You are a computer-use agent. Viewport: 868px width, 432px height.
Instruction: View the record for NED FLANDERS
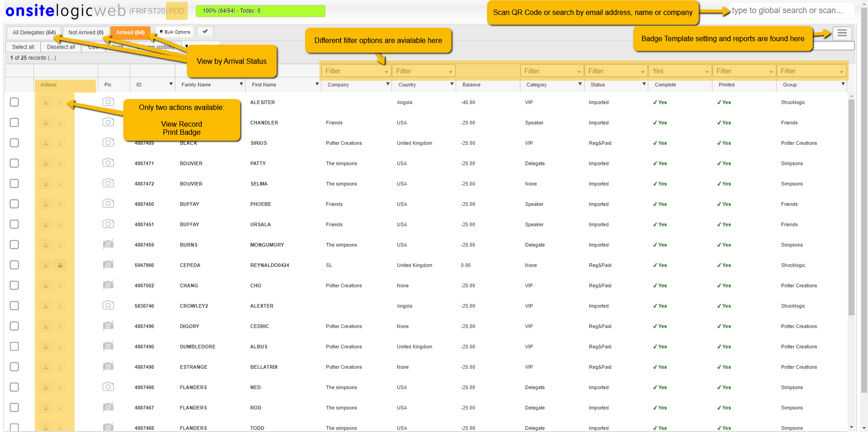point(45,387)
